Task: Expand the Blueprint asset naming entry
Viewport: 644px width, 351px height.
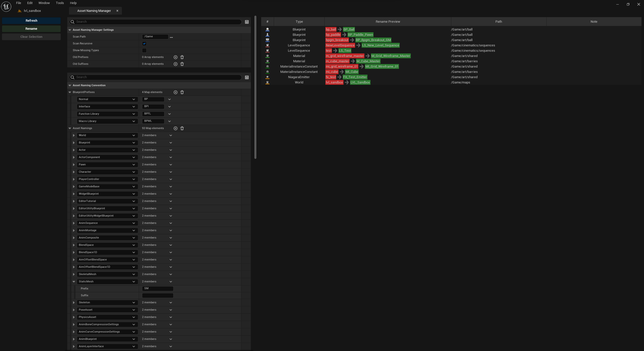Action: [74, 143]
